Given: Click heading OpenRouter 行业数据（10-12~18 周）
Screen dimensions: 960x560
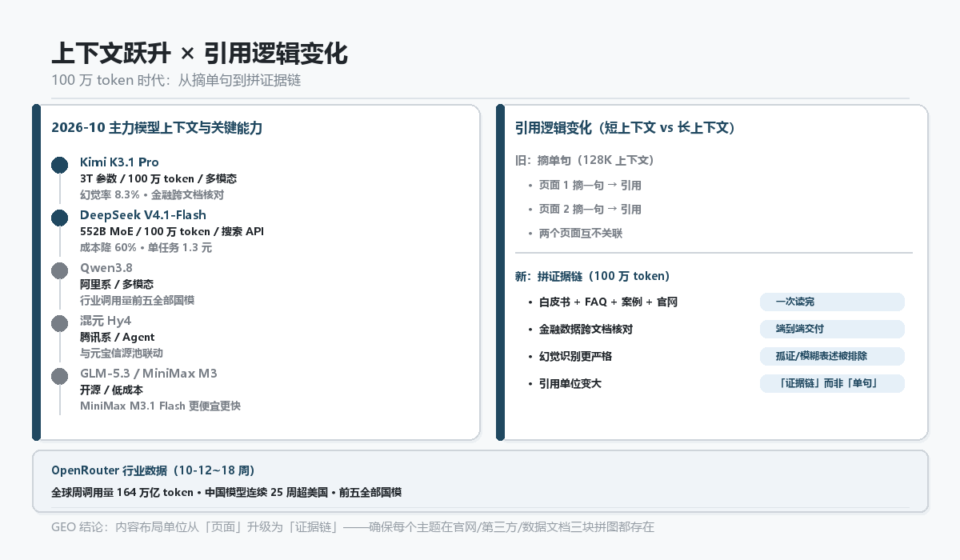Looking at the screenshot, I should click(153, 470).
